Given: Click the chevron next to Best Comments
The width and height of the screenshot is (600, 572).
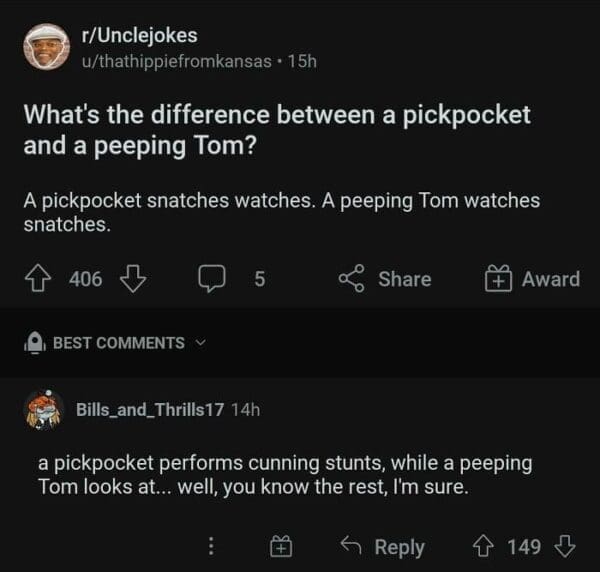Looking at the screenshot, I should coord(203,343).
